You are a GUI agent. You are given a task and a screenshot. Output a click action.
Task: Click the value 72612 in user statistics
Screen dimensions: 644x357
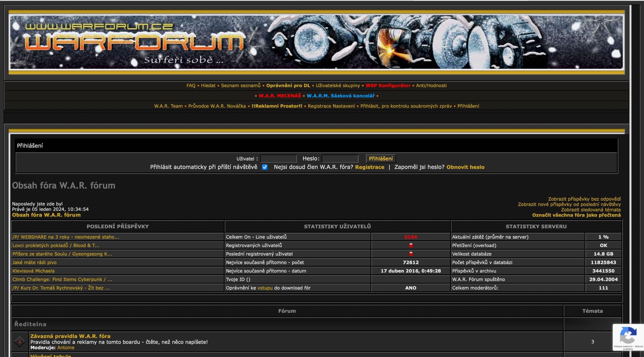point(411,262)
